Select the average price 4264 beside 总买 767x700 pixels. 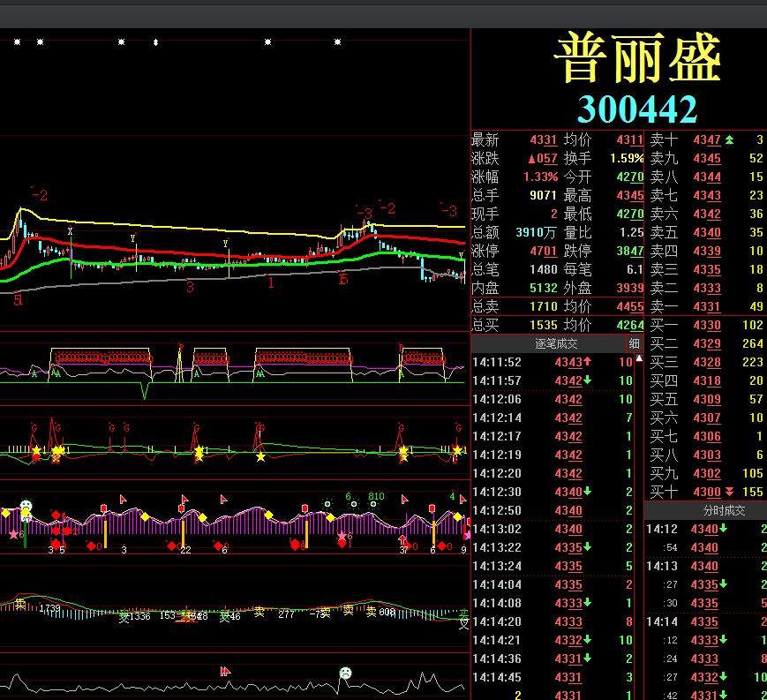(x=630, y=326)
